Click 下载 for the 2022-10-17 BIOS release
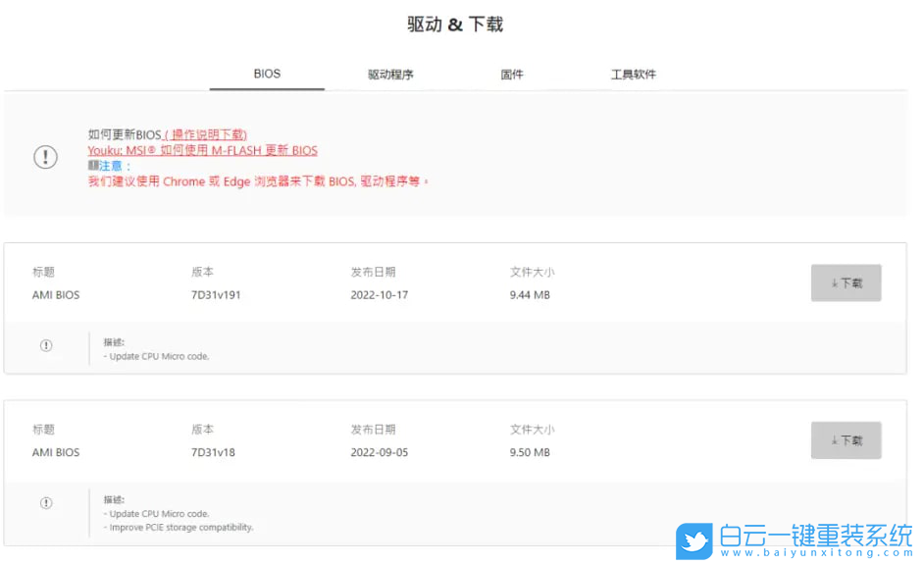The width and height of the screenshot is (924, 565). pyautogui.click(x=846, y=282)
